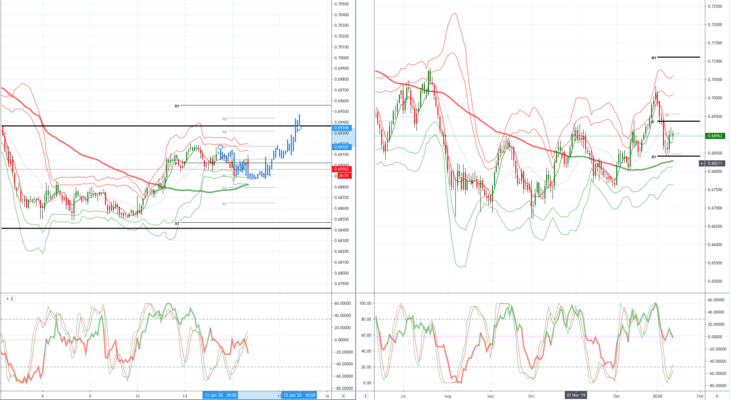Image resolution: width=730 pixels, height=400 pixels.
Task: Select the bars pattern end anchor circle
Action: point(300,128)
